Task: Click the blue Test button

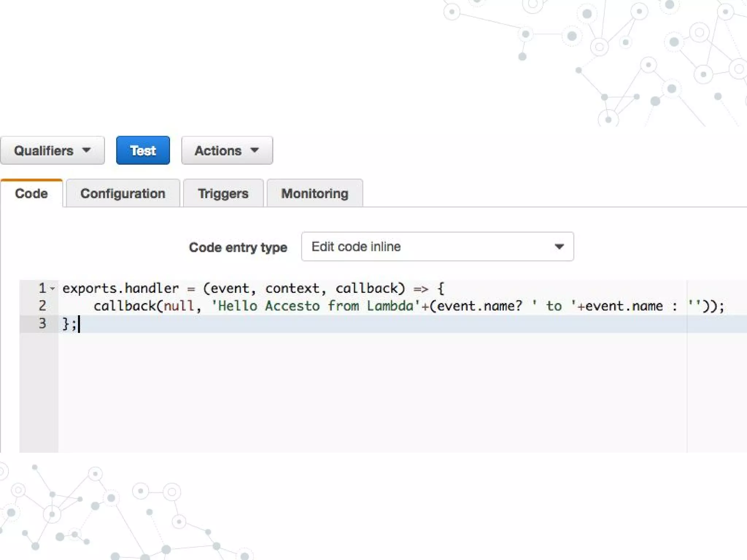Action: click(143, 151)
